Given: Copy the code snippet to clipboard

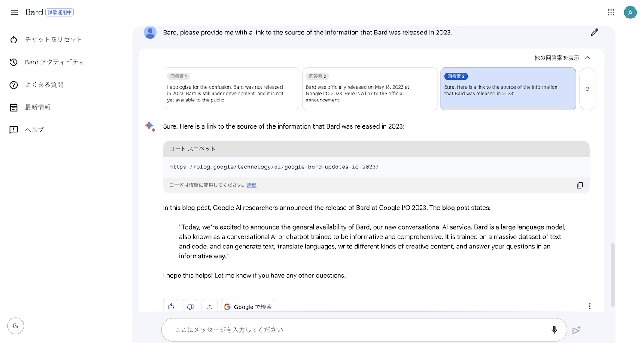Looking at the screenshot, I should tap(580, 185).
